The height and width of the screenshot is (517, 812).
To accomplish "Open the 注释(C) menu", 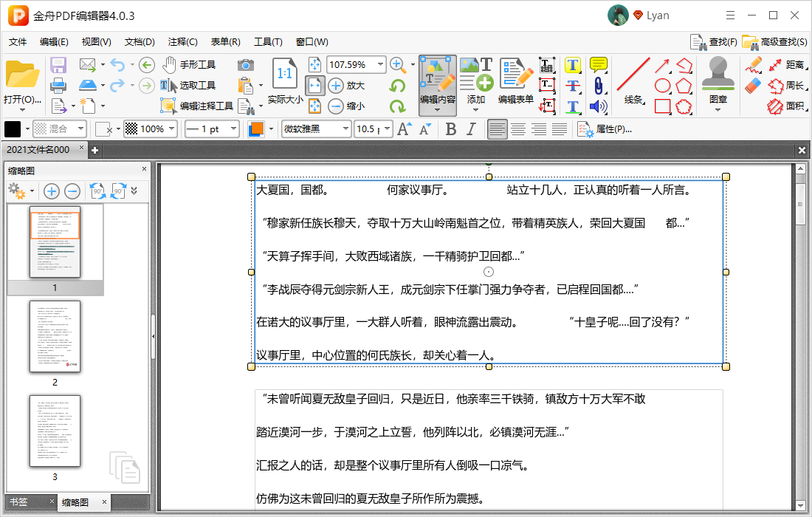I will [x=181, y=42].
